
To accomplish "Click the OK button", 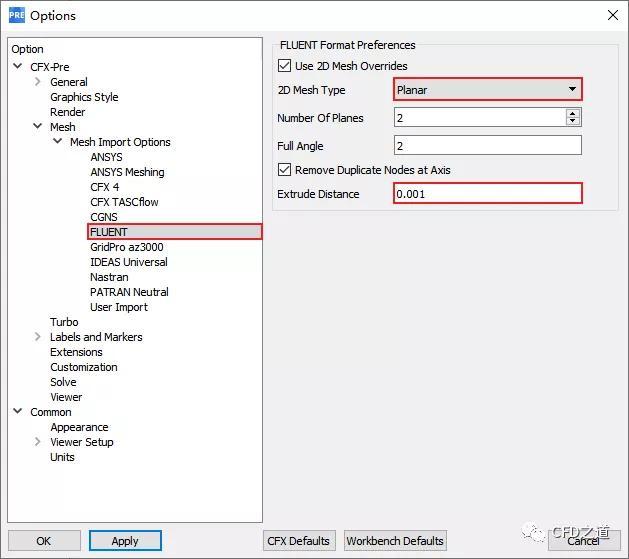I will [44, 541].
